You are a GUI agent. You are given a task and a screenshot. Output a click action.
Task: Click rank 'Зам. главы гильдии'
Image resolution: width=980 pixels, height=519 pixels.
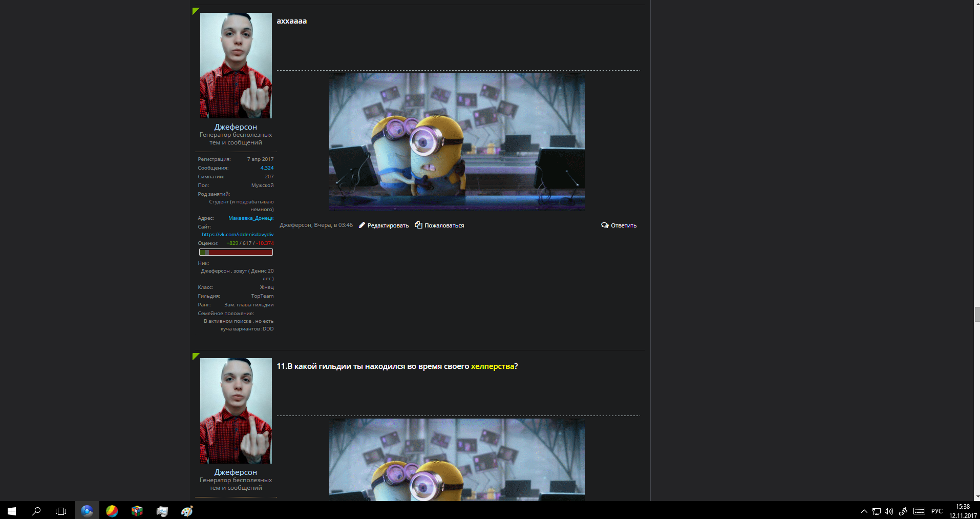point(249,305)
